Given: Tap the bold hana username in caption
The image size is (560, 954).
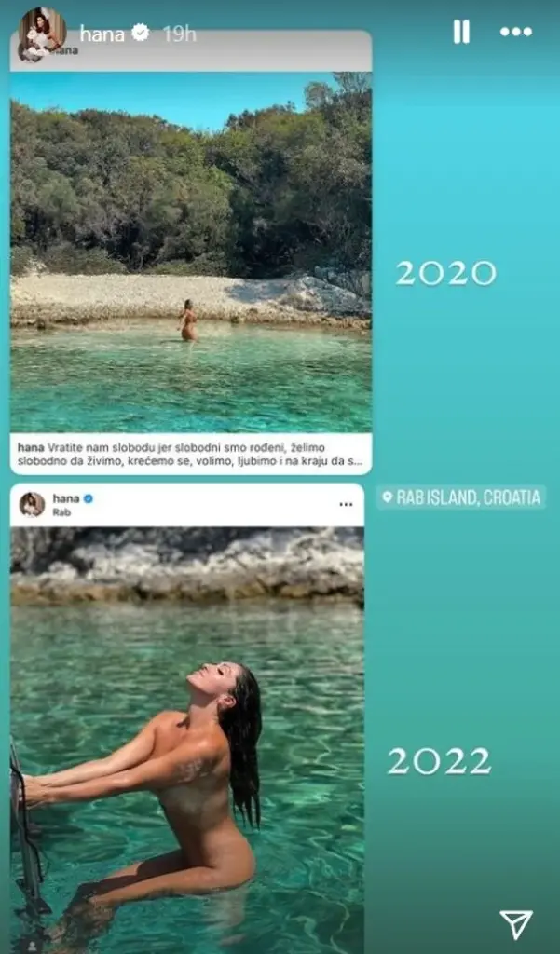Looking at the screenshot, I should click(31, 448).
